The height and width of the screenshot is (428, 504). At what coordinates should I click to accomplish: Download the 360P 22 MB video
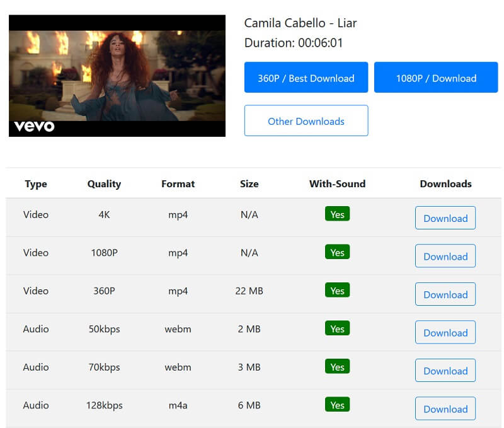click(x=445, y=294)
